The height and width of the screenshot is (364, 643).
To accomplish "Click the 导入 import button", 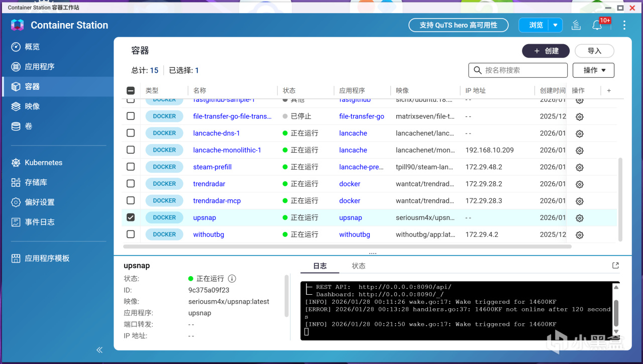I will [594, 51].
